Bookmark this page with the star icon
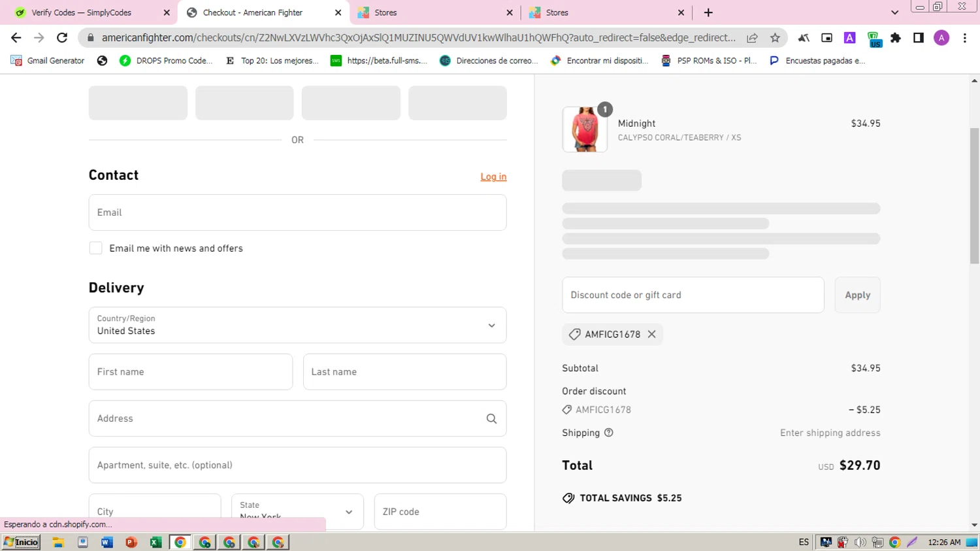This screenshot has height=551, width=980. pyautogui.click(x=775, y=38)
